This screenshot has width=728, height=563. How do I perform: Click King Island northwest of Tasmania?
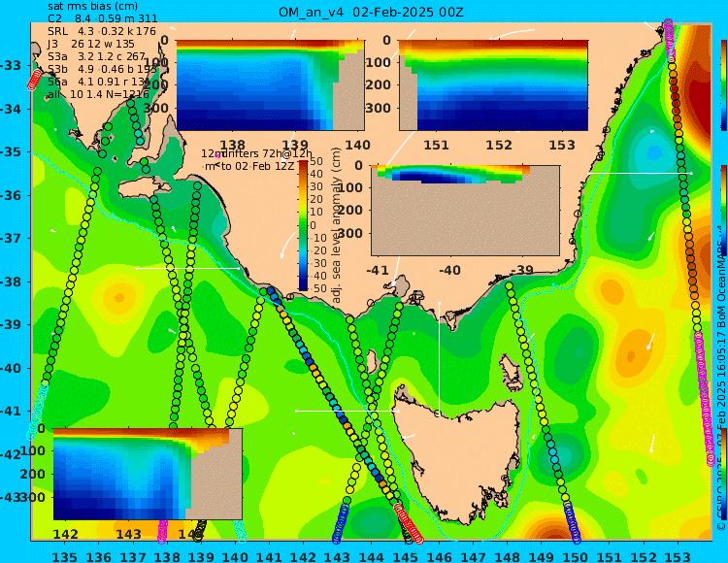(x=372, y=362)
